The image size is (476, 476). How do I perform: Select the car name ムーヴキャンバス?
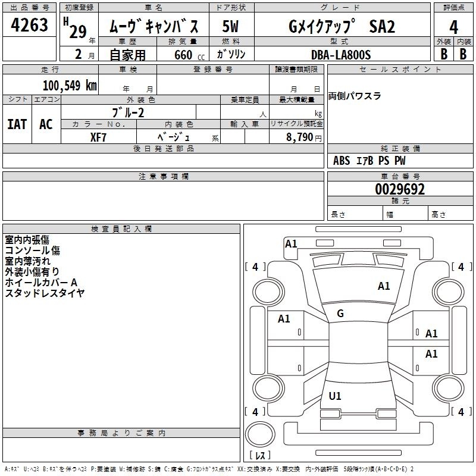click(154, 26)
